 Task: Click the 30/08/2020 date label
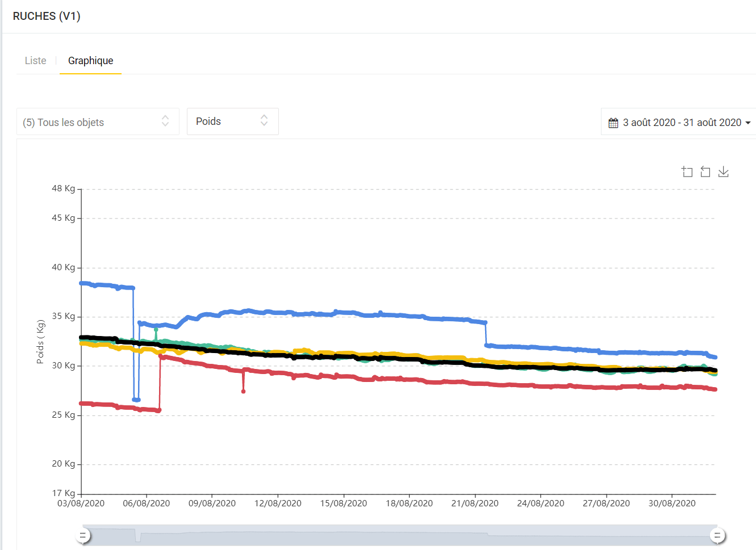pyautogui.click(x=672, y=503)
